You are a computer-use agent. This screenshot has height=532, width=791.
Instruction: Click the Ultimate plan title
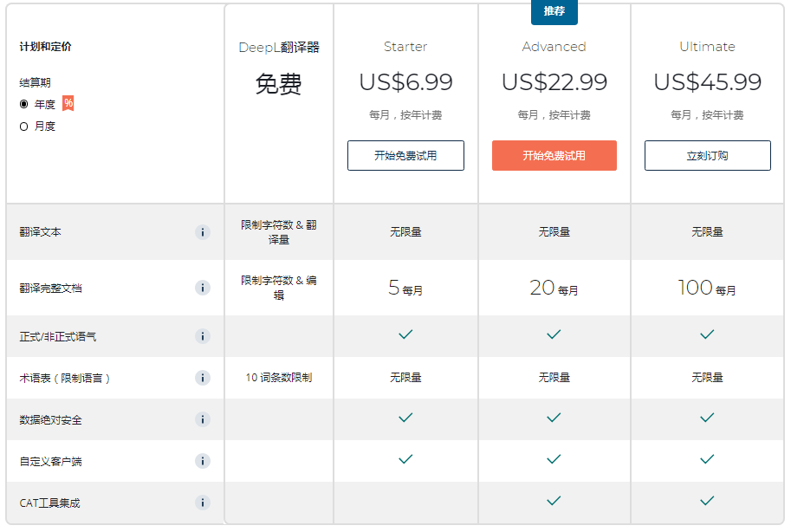pyautogui.click(x=707, y=47)
